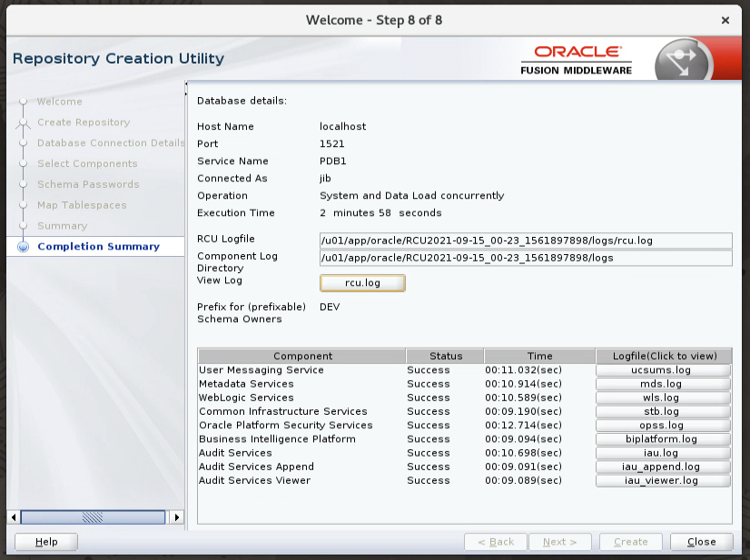Select the Map Tablespaces step
The image size is (750, 560).
click(x=82, y=205)
